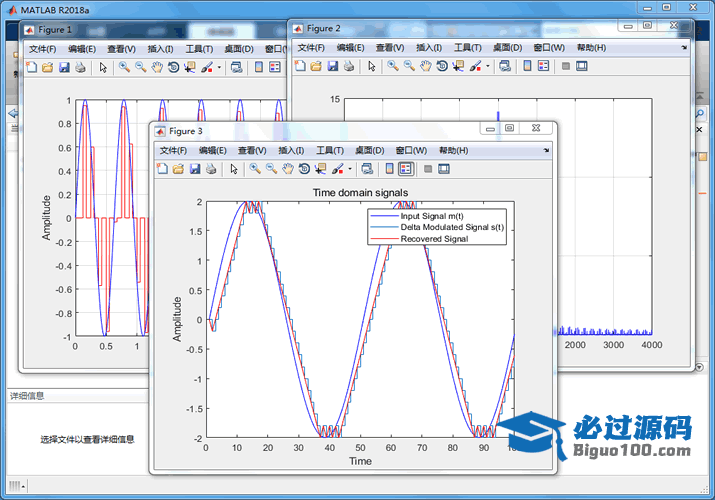Open 插入(I) menu in Figure 2
Screen dimensions: 715x500
coord(427,47)
